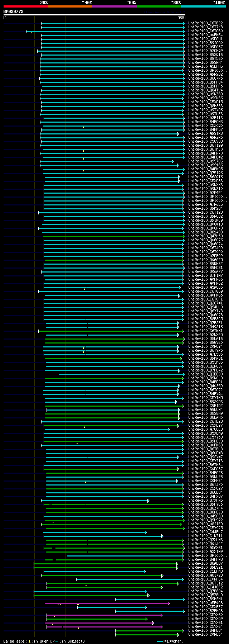
Task: Select the UniRef100_A9S7D6 label
Action: (x=205, y=161)
